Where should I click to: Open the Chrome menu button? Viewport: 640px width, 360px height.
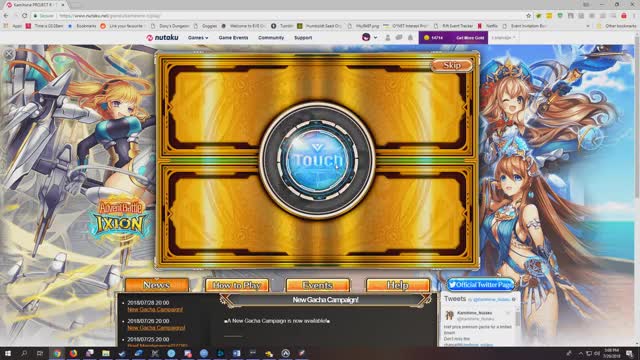point(634,16)
